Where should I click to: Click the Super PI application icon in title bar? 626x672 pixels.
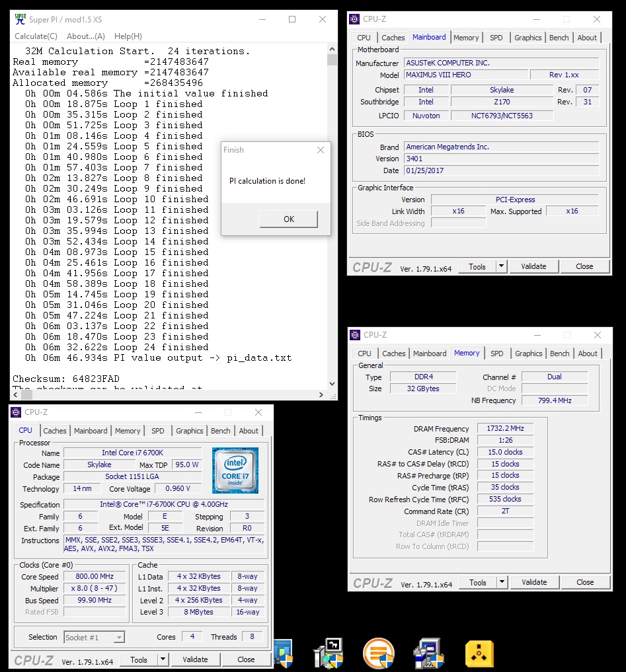pos(20,19)
